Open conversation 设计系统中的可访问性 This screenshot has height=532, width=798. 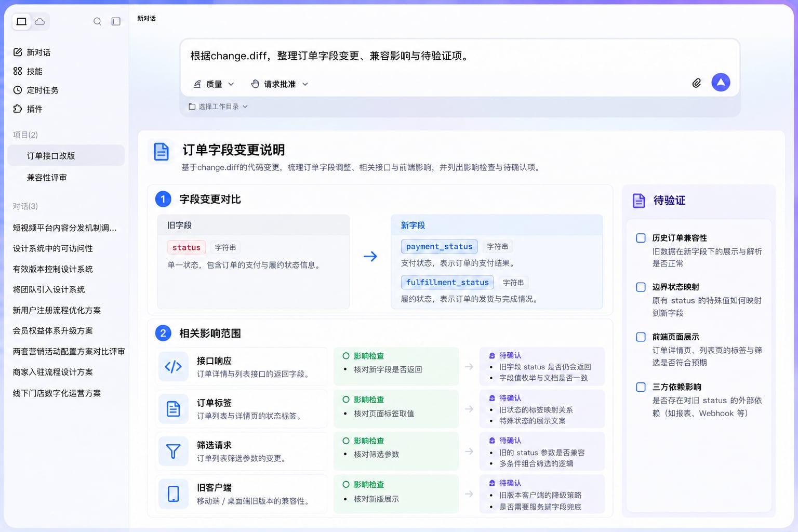[52, 248]
